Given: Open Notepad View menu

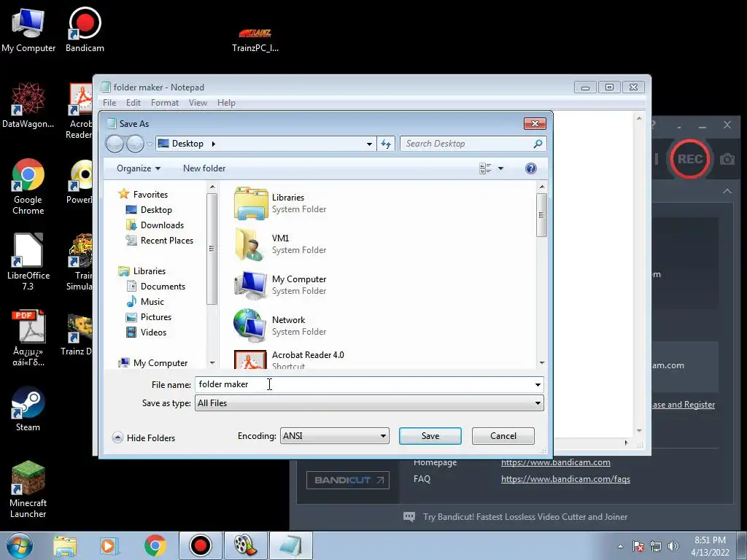Looking at the screenshot, I should (198, 102).
